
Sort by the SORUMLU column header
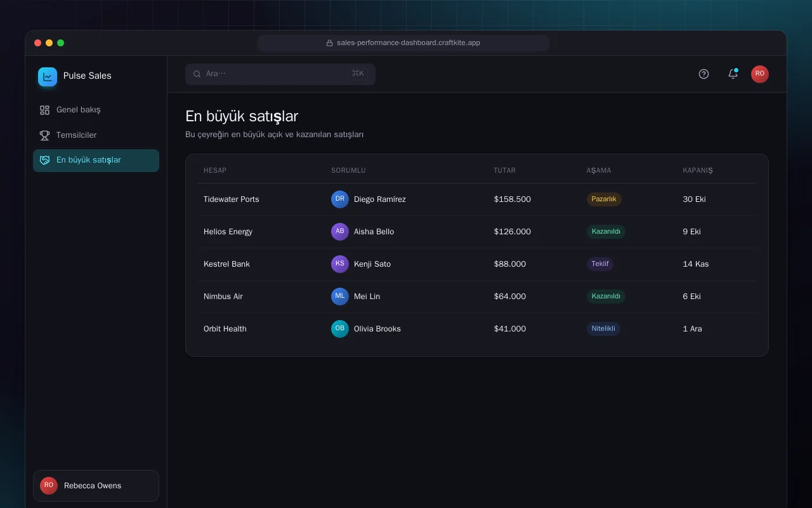[x=348, y=170]
